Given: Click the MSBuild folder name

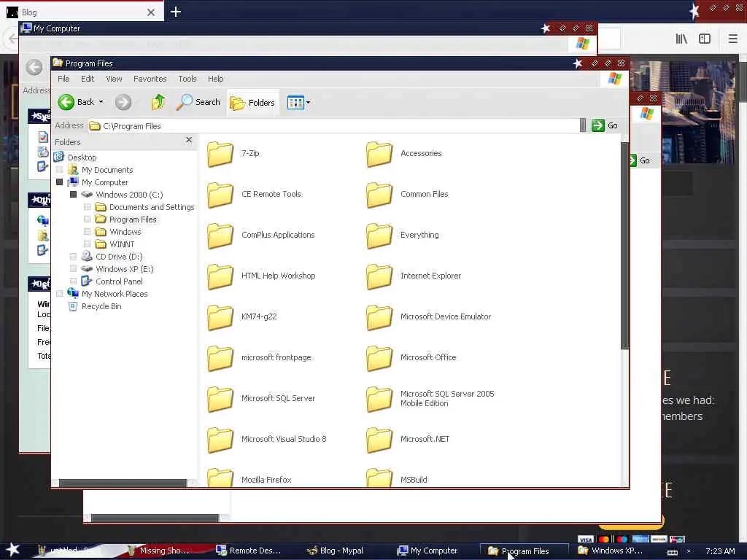Looking at the screenshot, I should pos(414,480).
